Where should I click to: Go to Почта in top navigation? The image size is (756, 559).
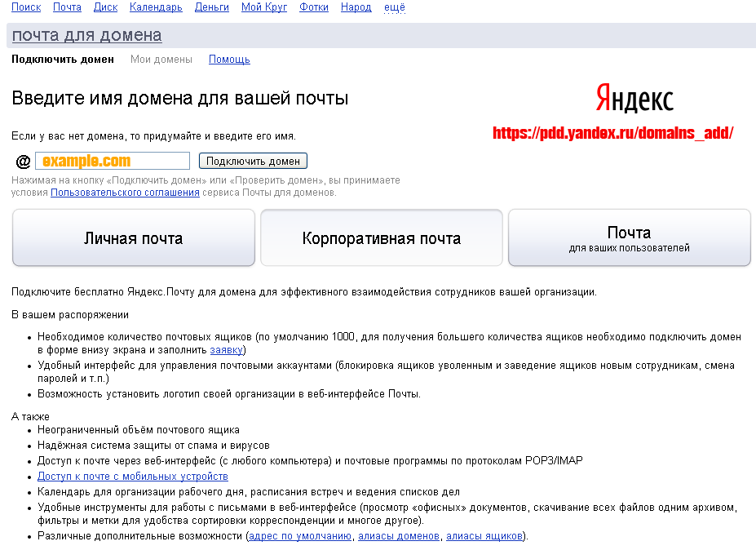tap(67, 7)
